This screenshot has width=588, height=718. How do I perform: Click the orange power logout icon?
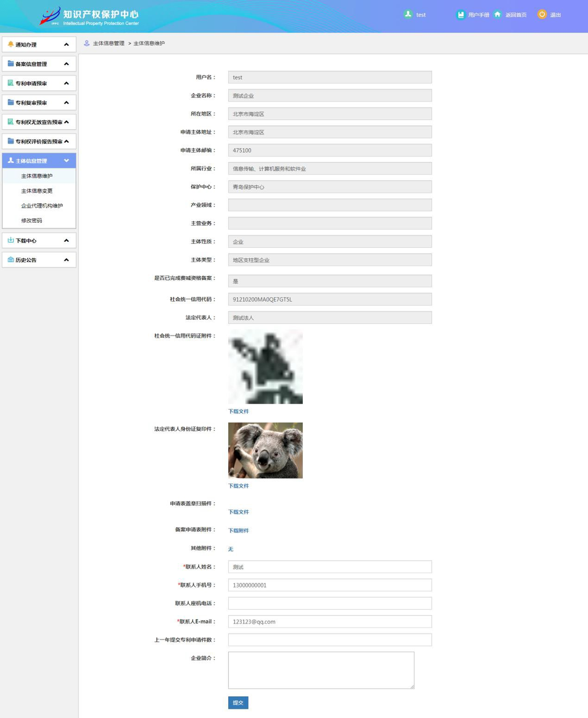(542, 15)
